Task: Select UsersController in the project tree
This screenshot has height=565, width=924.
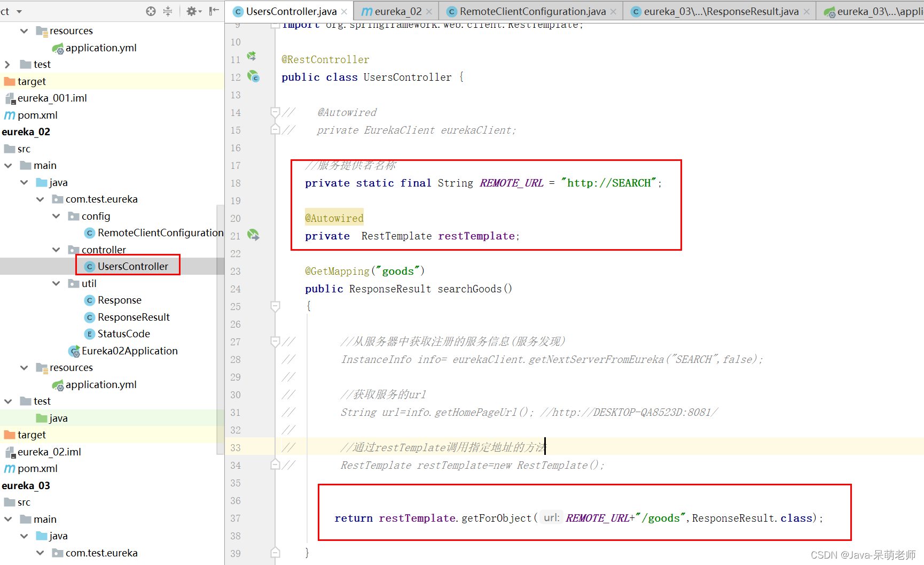Action: 132,266
